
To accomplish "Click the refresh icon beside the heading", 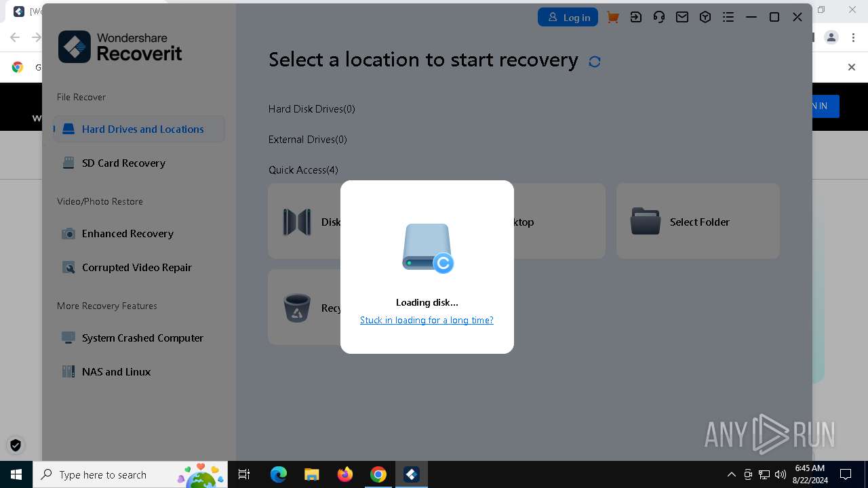I will click(595, 62).
